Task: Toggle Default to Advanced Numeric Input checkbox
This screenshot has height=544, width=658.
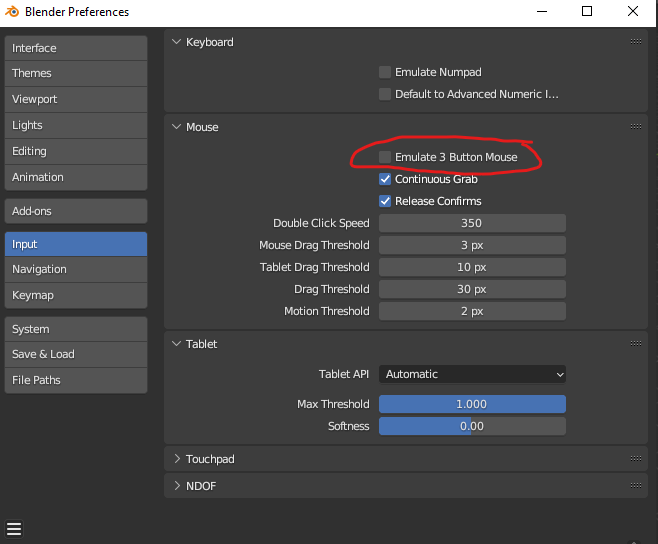Action: (x=385, y=94)
